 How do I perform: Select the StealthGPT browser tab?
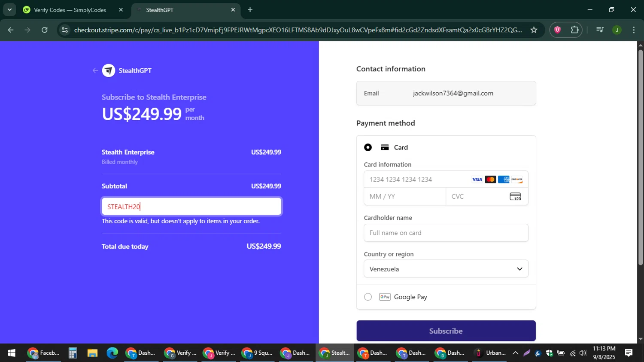(186, 9)
